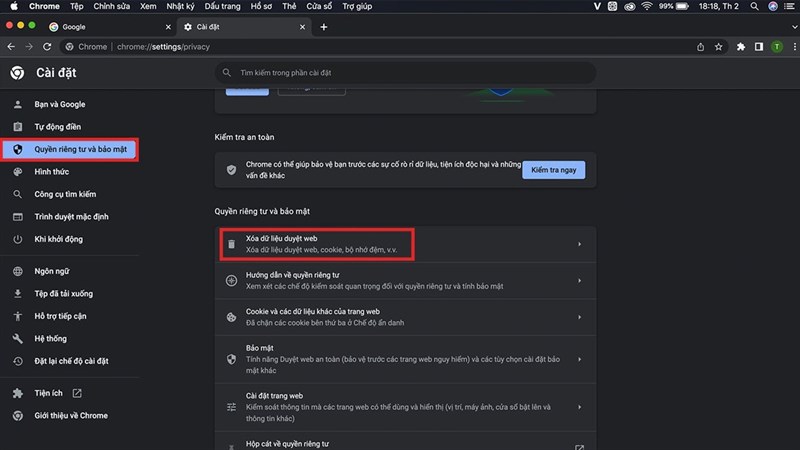Screen dimensions: 800x450
Task: Select Tự động điền in sidebar
Action: click(x=57, y=127)
